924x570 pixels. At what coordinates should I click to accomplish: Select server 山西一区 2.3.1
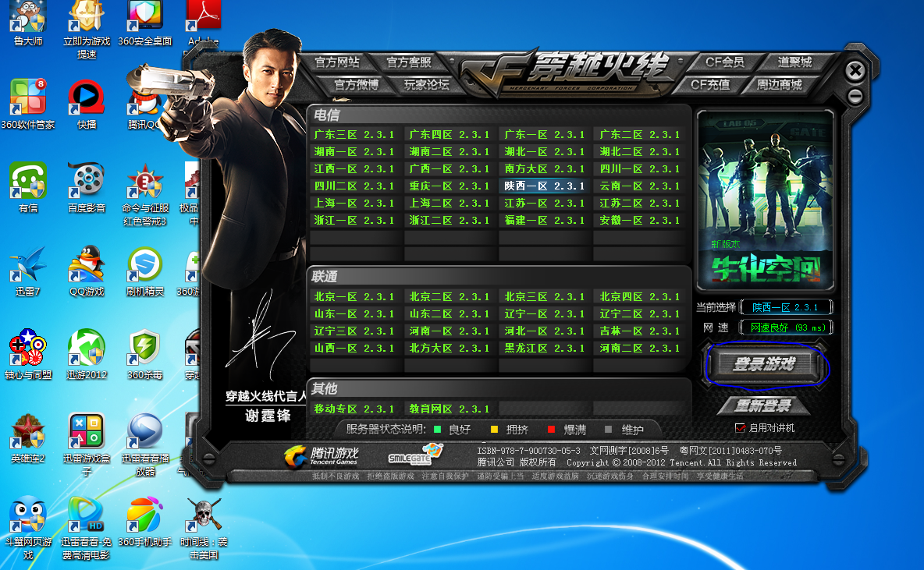click(x=354, y=348)
